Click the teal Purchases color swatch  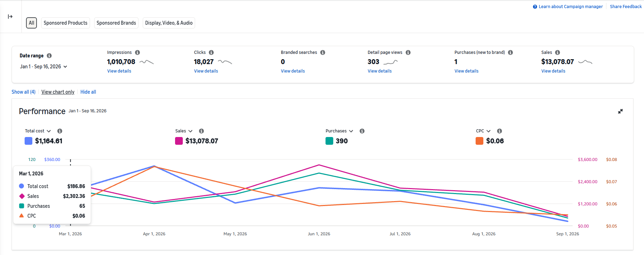coord(329,141)
